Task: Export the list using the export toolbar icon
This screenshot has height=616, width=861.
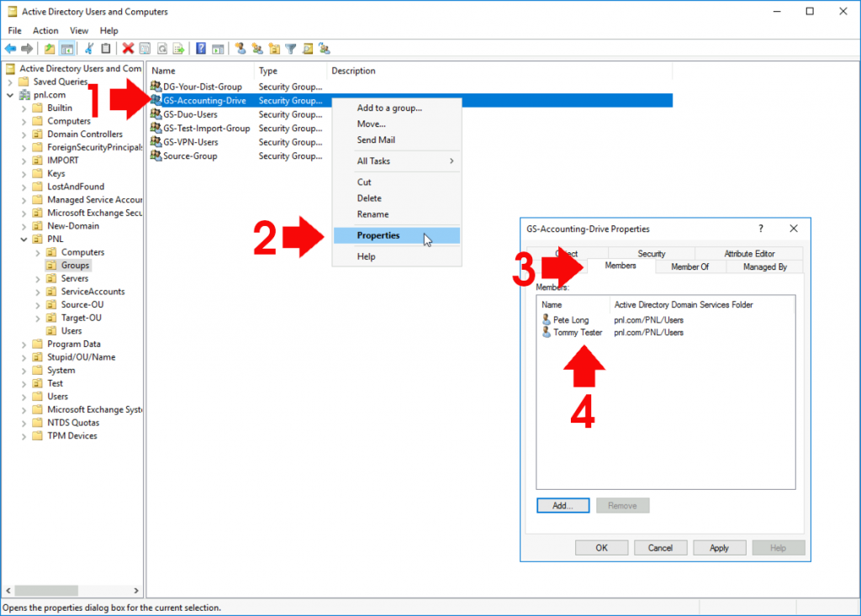Action: pyautogui.click(x=178, y=48)
